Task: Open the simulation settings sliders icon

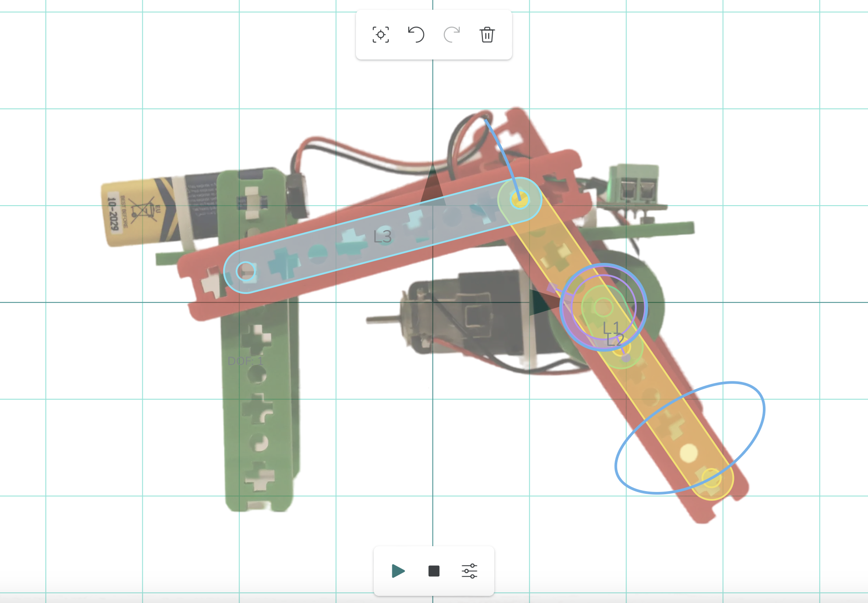Action: coord(469,571)
